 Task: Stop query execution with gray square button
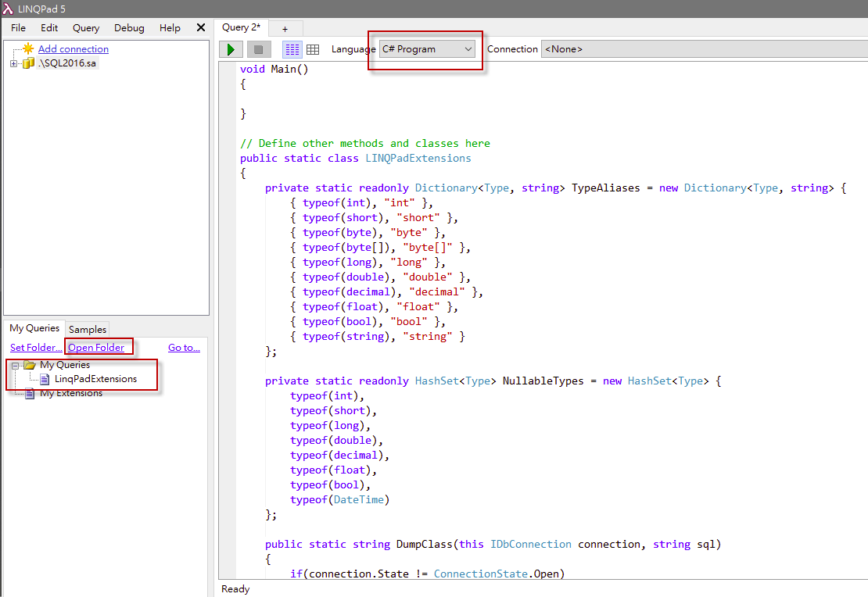[259, 49]
